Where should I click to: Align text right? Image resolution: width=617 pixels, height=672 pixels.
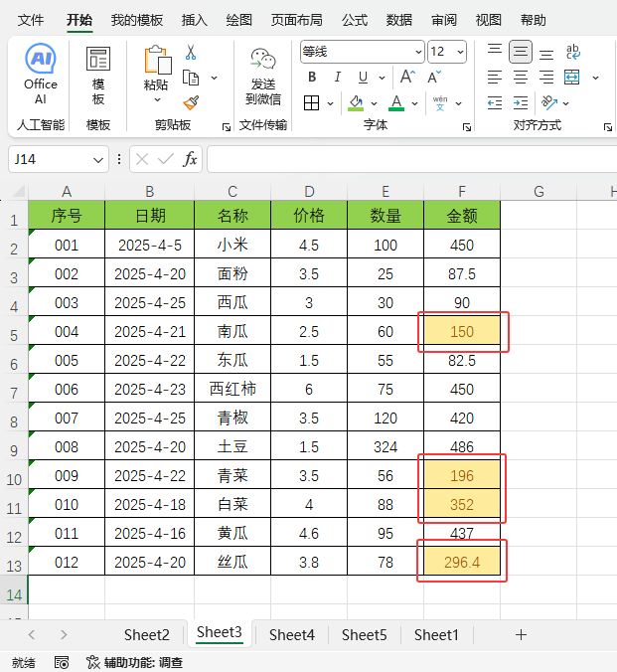pos(546,78)
